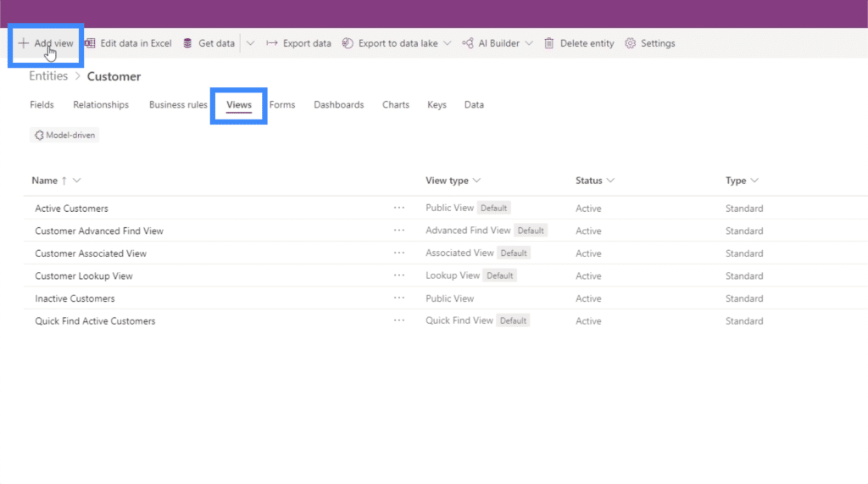
Task: Expand the AI Builder chevron
Action: 529,43
